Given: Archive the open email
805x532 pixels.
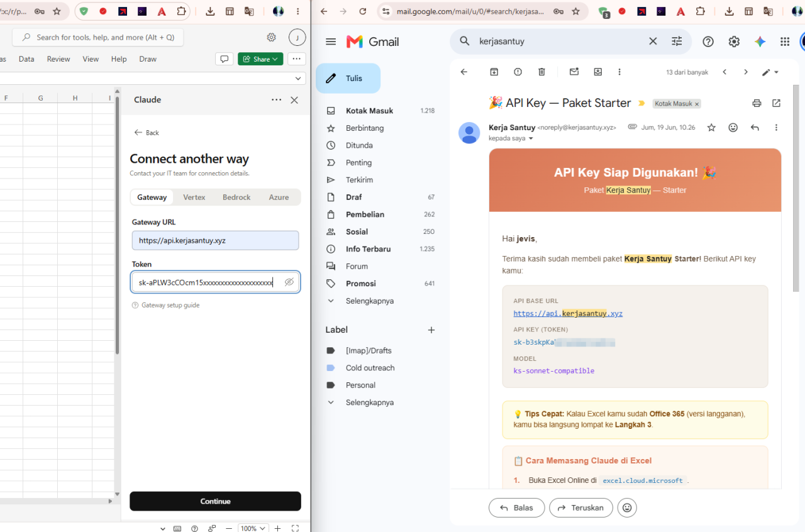Looking at the screenshot, I should pos(494,72).
